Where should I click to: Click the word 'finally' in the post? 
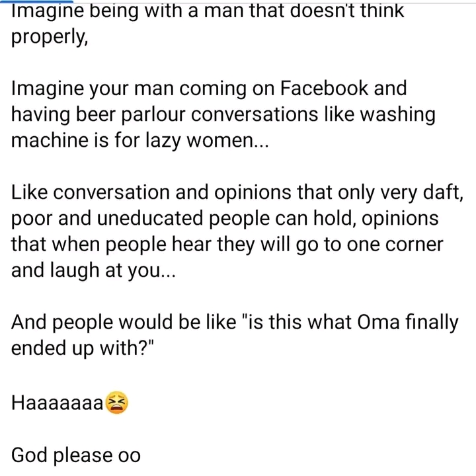click(433, 323)
